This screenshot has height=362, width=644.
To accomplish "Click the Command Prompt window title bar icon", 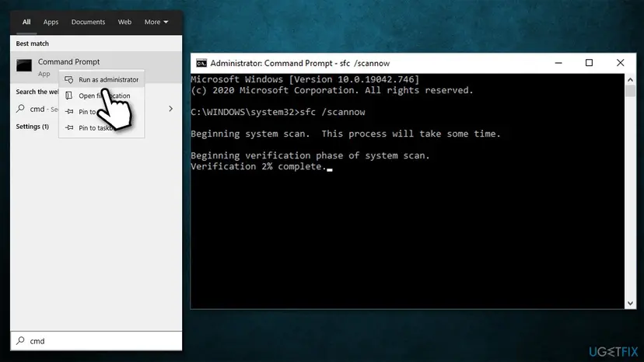I will click(x=201, y=63).
